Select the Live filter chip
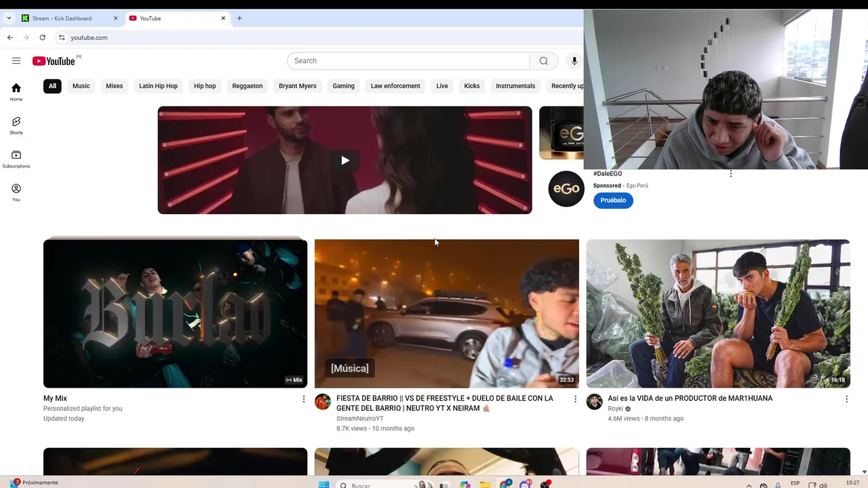Image resolution: width=868 pixels, height=488 pixels. coord(442,86)
